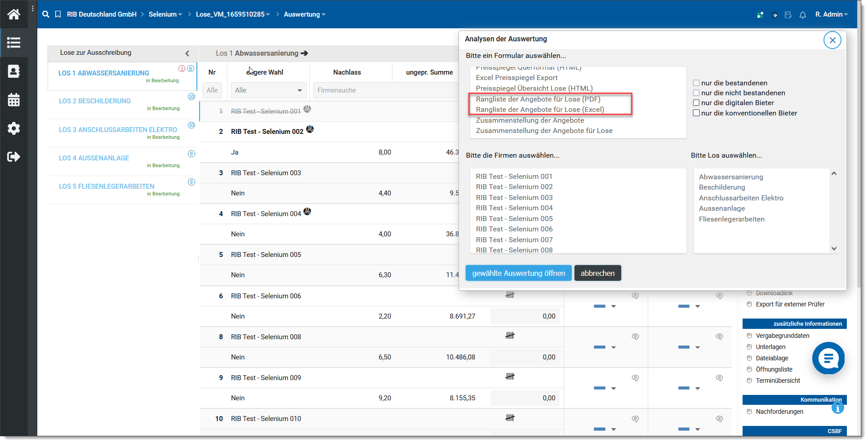Click first comment bubble in Selenium 008 row
The height and width of the screenshot is (443, 868).
coord(635,337)
